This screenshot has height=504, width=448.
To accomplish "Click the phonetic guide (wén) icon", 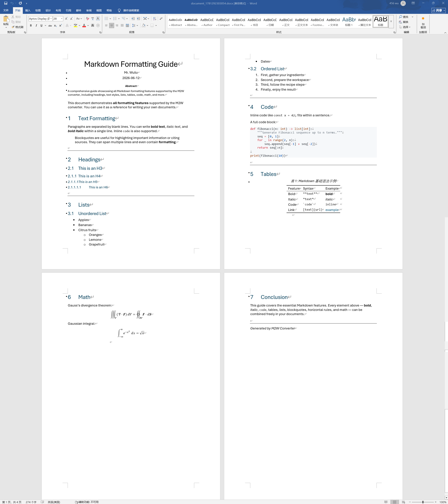I will [x=93, y=19].
